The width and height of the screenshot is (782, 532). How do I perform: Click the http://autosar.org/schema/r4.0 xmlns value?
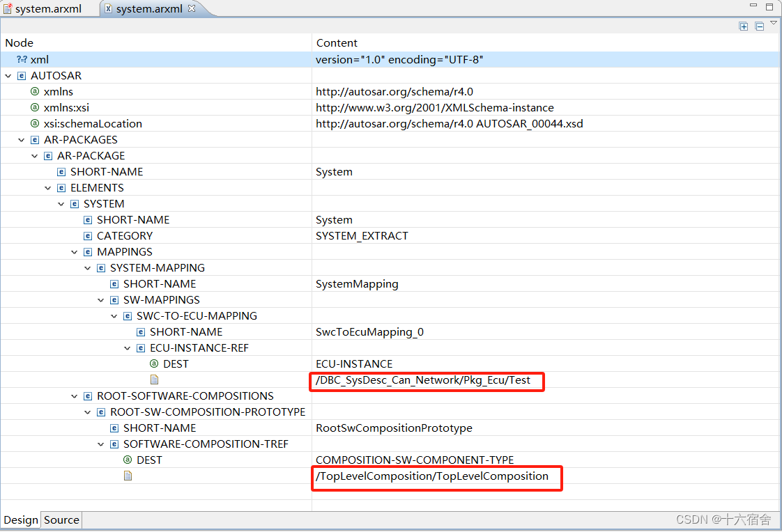(x=394, y=92)
